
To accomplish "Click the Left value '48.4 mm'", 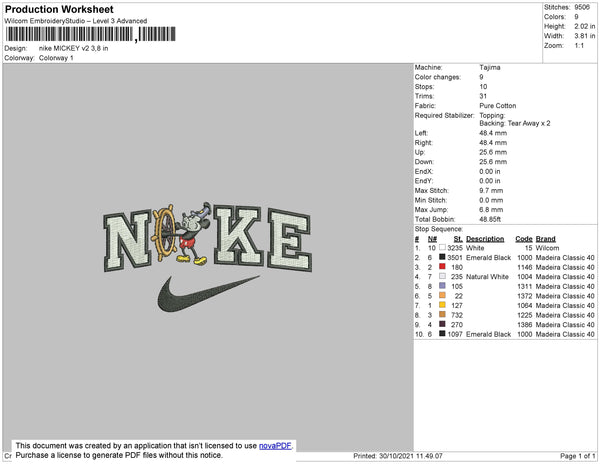I will [493, 133].
